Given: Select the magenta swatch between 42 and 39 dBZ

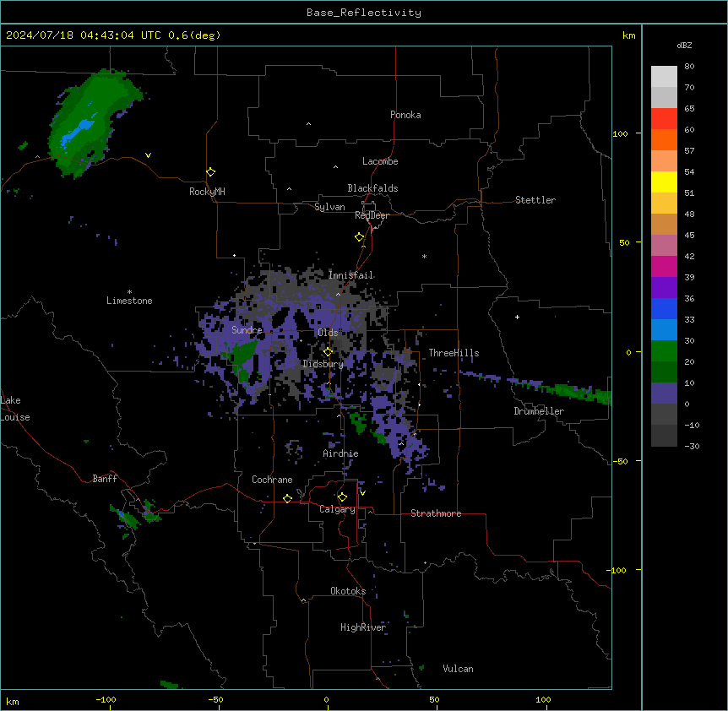Looking at the screenshot, I should coord(664,266).
